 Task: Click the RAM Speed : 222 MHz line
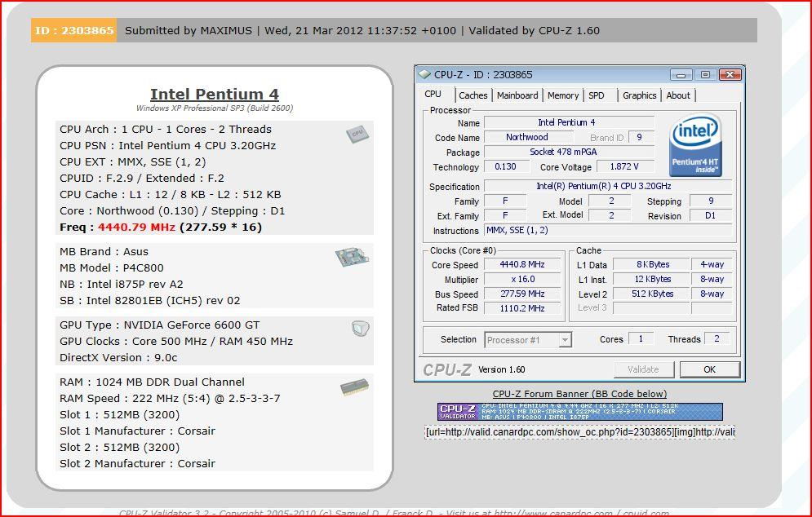tap(170, 399)
